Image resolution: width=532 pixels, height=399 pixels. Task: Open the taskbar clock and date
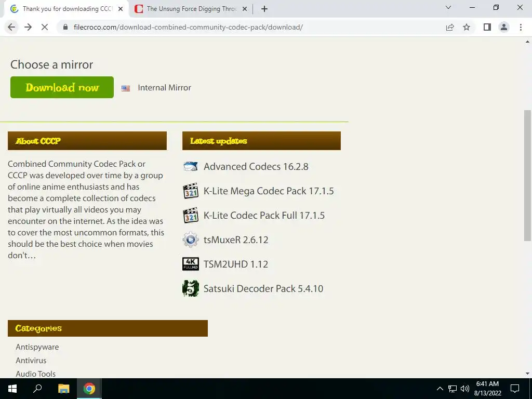[487, 389]
